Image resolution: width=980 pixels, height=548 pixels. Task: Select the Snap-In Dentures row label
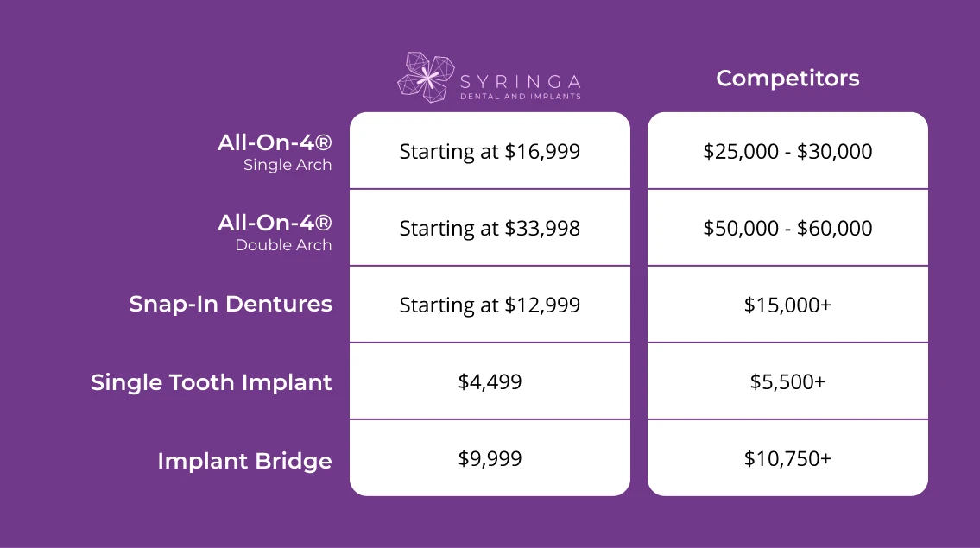tap(231, 304)
